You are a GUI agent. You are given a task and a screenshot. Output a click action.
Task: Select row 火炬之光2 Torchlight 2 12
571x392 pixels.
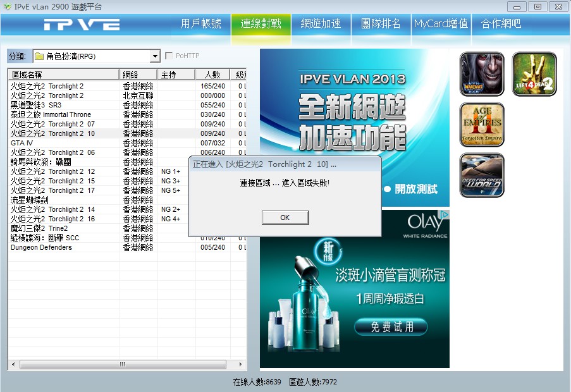[x=98, y=171]
